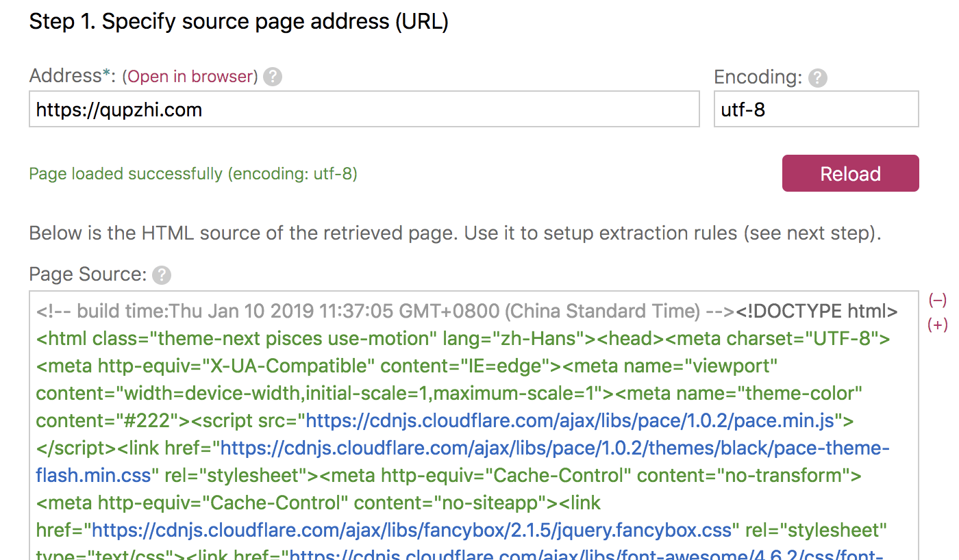The height and width of the screenshot is (560, 959).
Task: Expand page source with the (+) control
Action: click(937, 324)
